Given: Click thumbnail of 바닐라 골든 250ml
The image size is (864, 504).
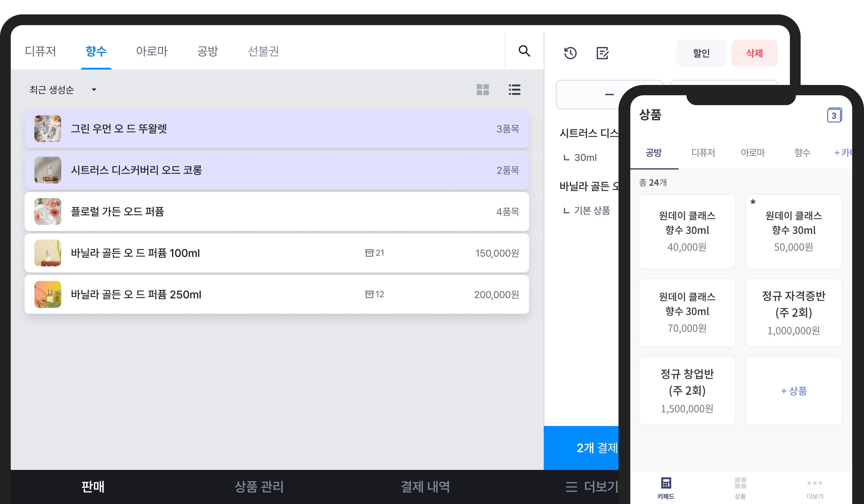Looking at the screenshot, I should pyautogui.click(x=48, y=294).
